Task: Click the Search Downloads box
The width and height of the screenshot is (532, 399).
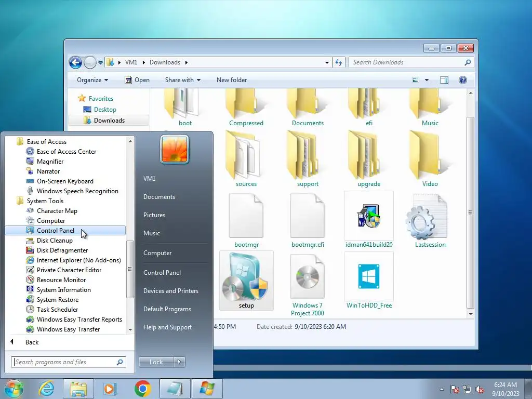Action: click(411, 62)
